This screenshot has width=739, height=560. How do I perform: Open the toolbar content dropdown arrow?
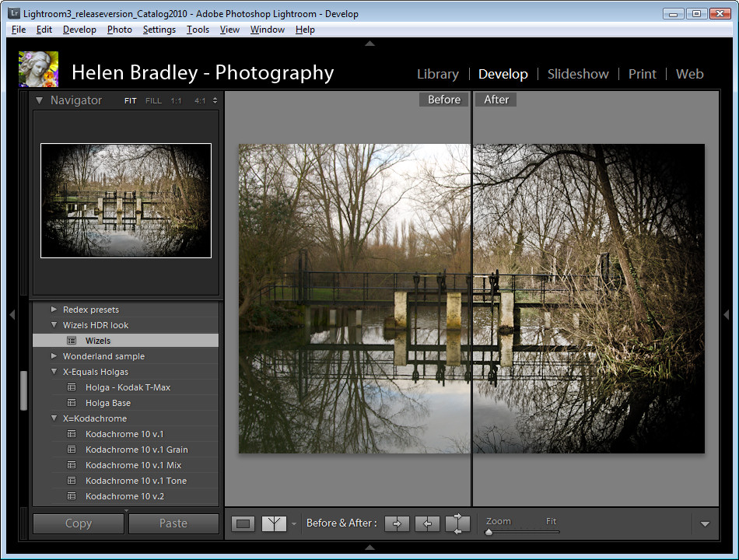705,524
